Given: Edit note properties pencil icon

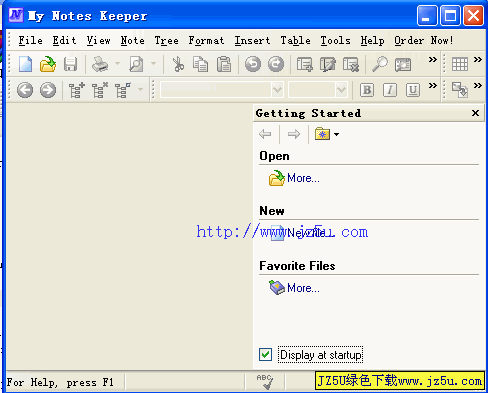Looking at the screenshot, I should click(328, 64).
